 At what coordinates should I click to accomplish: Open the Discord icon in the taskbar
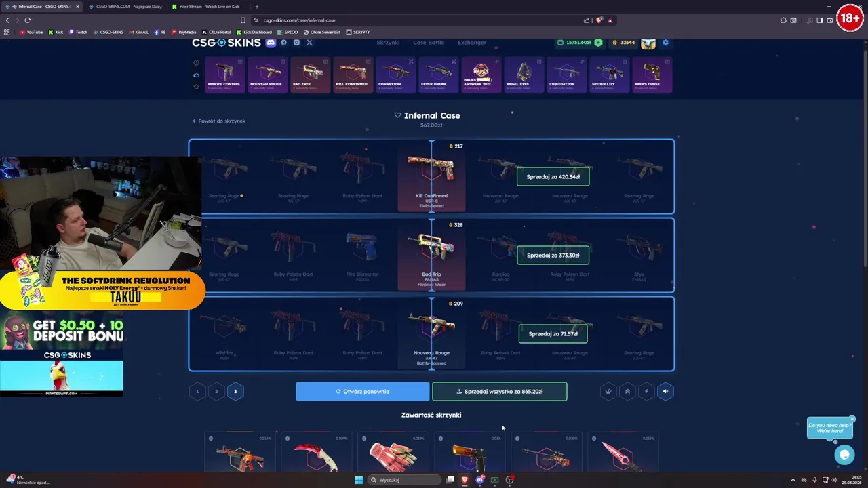[x=479, y=480]
